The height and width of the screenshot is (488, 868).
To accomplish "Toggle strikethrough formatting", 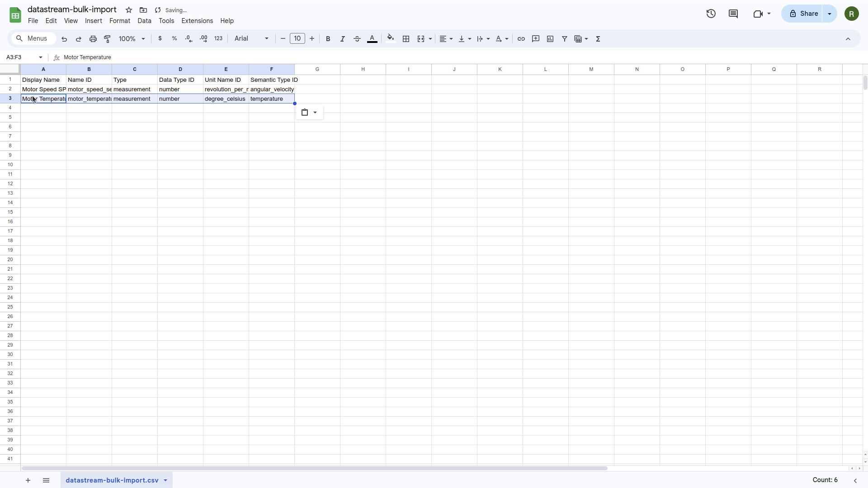I will coord(357,39).
